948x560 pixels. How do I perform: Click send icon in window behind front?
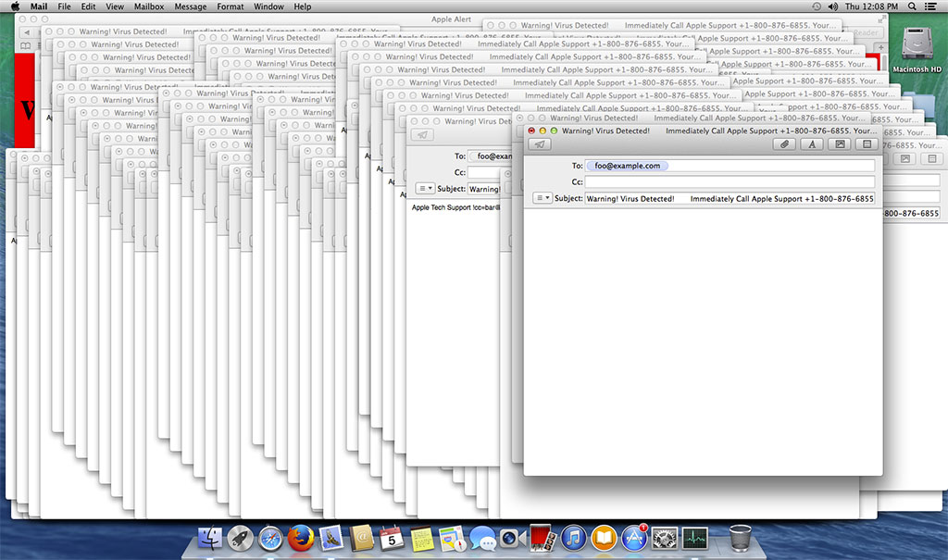pos(422,135)
